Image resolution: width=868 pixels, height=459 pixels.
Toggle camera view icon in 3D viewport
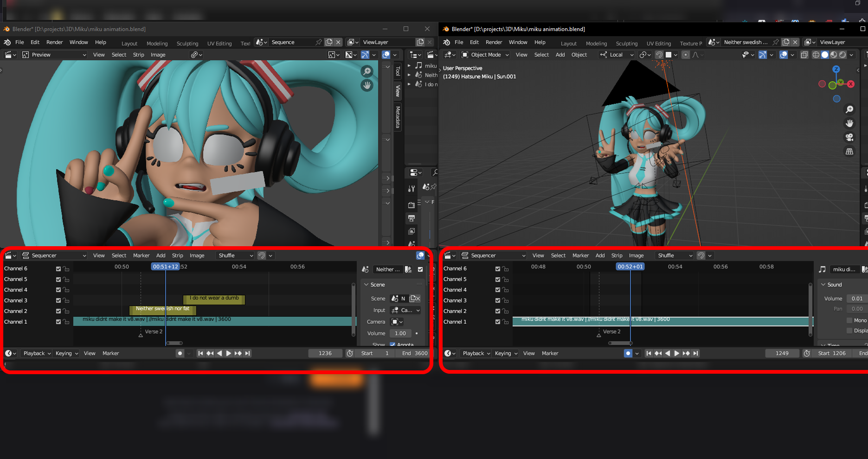point(849,137)
